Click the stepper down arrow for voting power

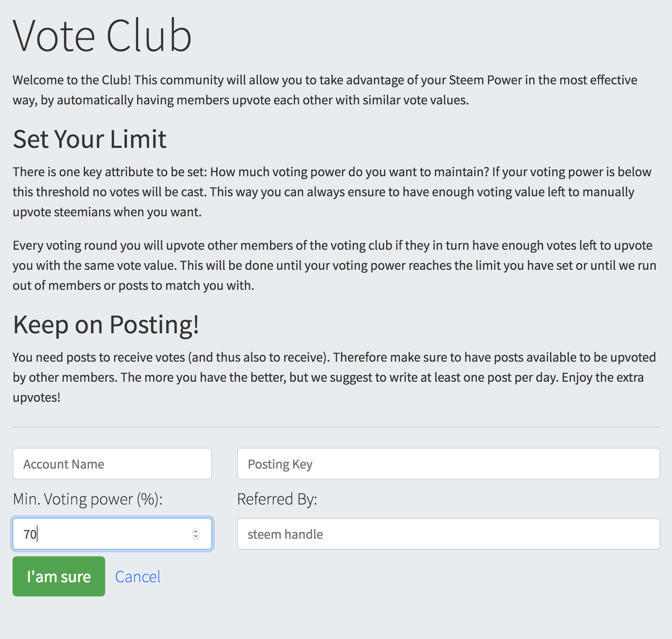(196, 537)
